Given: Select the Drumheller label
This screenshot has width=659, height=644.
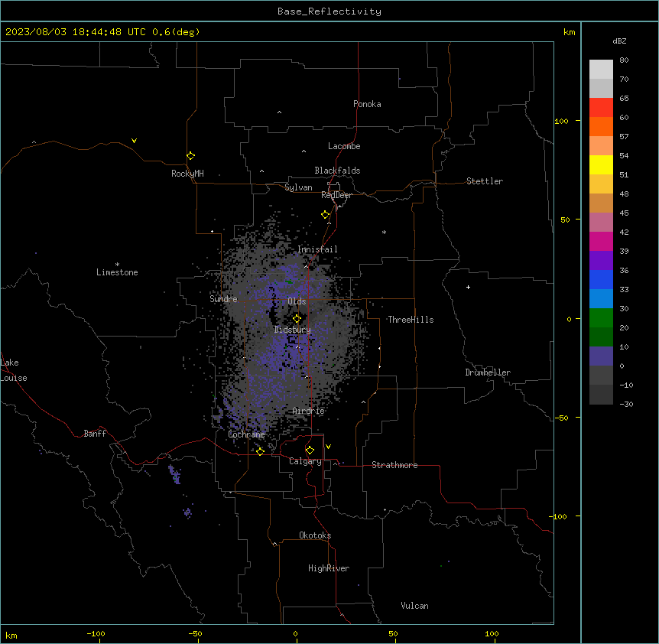Looking at the screenshot, I should coord(488,372).
